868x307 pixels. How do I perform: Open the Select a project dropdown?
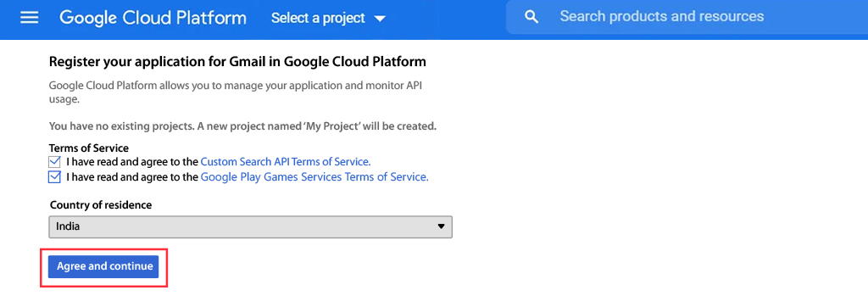328,19
